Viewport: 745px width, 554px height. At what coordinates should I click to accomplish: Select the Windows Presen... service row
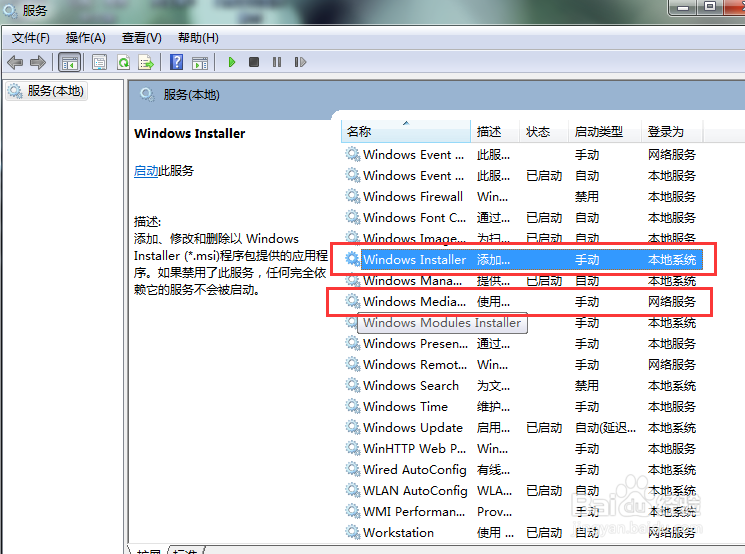522,344
